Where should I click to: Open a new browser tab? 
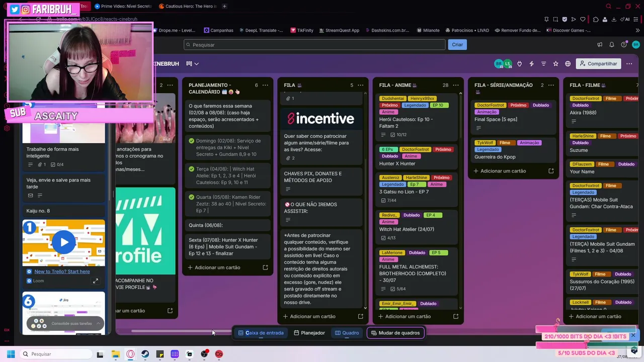[224, 6]
